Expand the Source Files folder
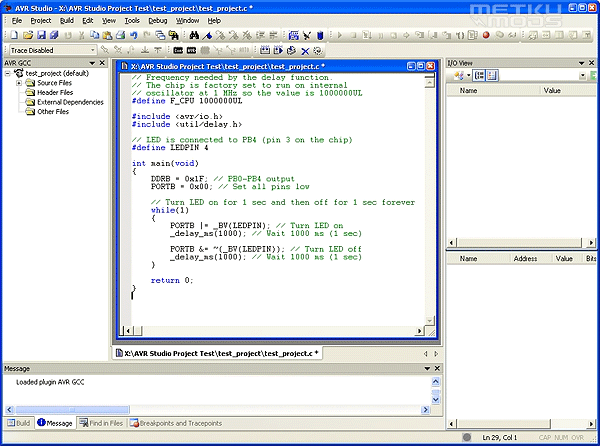The height and width of the screenshot is (446, 600). click(x=19, y=83)
